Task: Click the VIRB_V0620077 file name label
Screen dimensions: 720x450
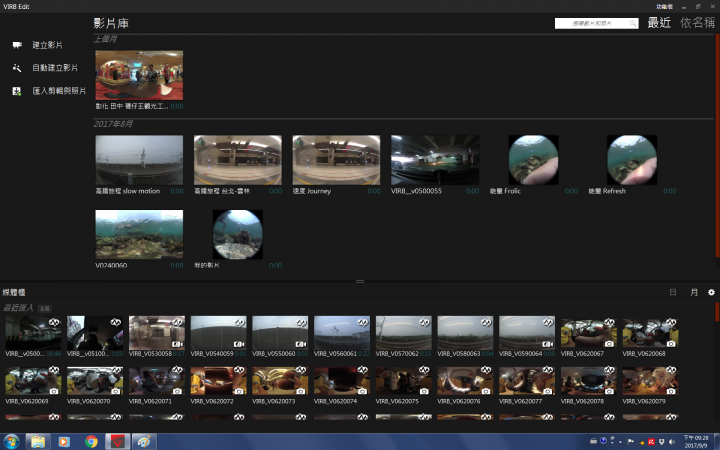Action: point(520,401)
